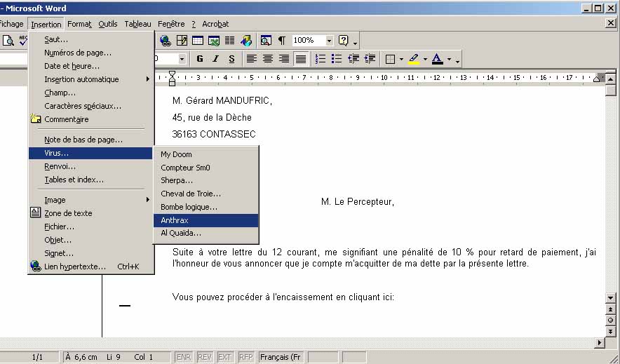Apply the font color A button
The width and height of the screenshot is (620, 364).
coord(438,60)
